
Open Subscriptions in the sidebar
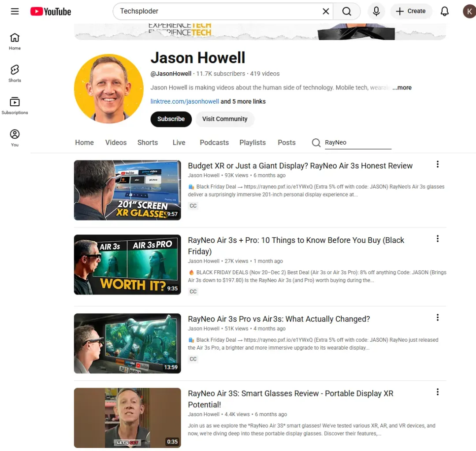click(15, 105)
